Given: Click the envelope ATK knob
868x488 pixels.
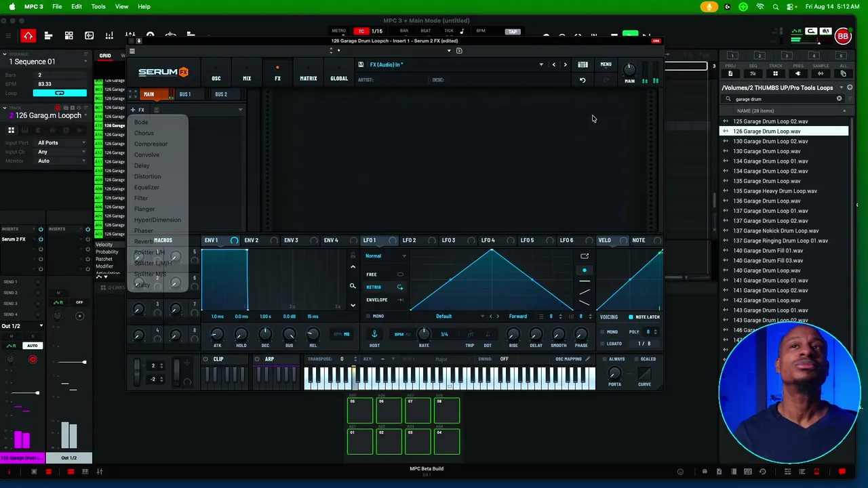Looking at the screenshot, I should 217,333.
